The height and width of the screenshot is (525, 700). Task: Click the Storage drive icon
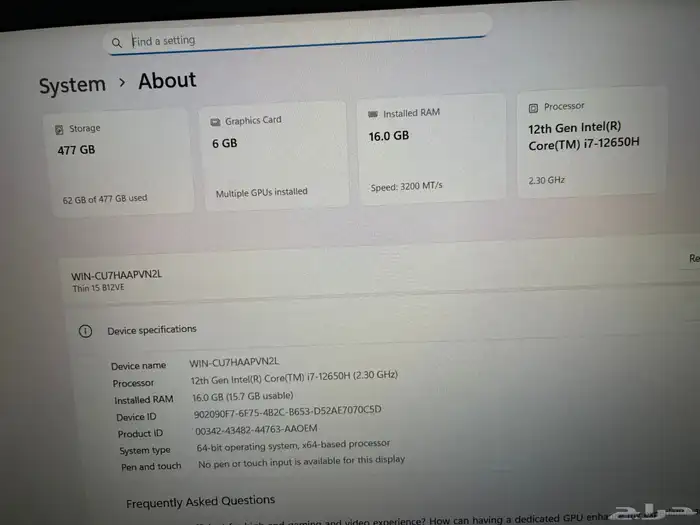click(60, 129)
